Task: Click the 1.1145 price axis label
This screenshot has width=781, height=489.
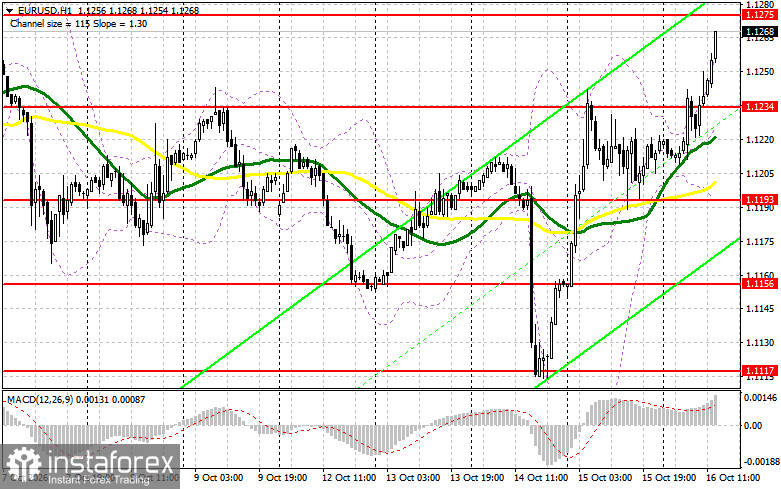Action: point(760,309)
